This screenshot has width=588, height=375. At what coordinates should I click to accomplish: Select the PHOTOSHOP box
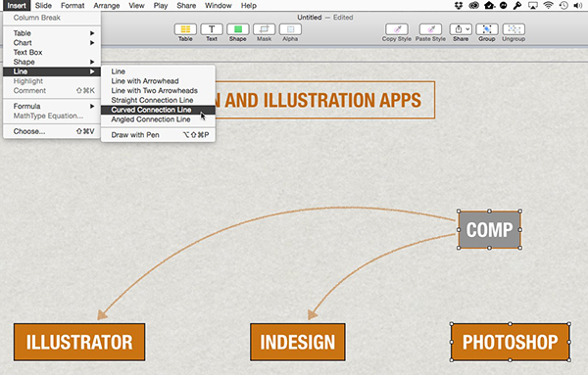point(510,342)
